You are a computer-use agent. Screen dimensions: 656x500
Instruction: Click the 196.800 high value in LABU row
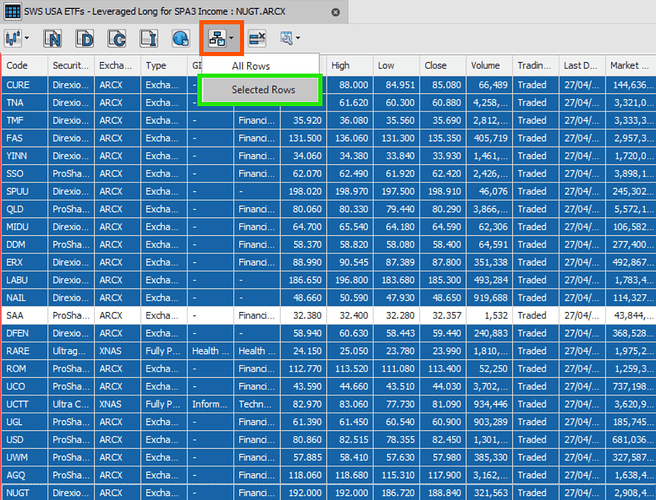(x=350, y=280)
